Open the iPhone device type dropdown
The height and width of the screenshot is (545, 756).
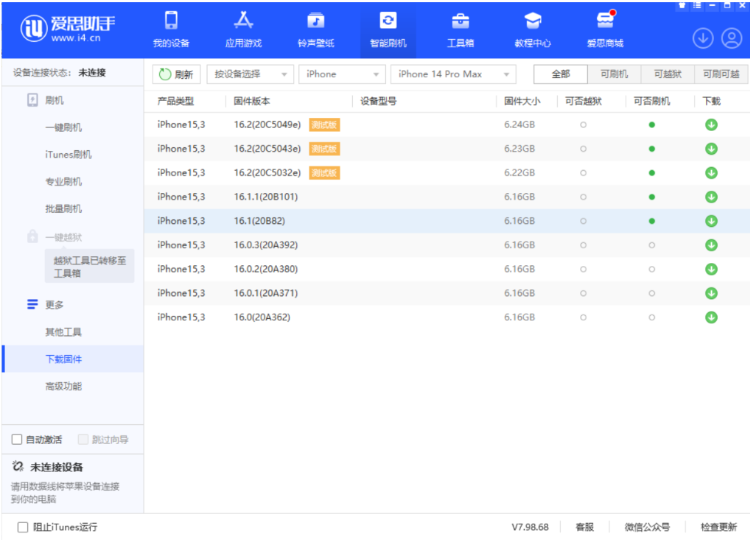coord(342,74)
